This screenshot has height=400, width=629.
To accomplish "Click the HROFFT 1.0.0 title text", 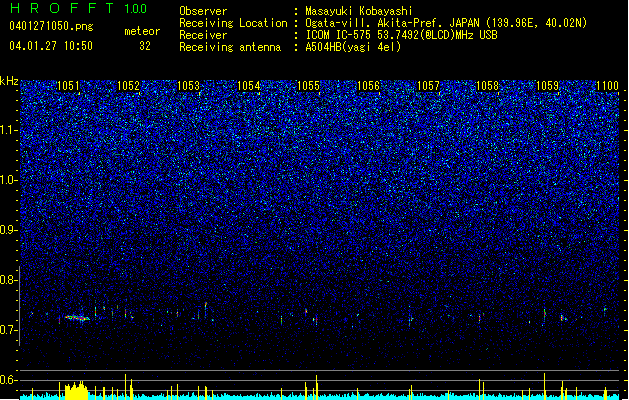I will click(78, 8).
